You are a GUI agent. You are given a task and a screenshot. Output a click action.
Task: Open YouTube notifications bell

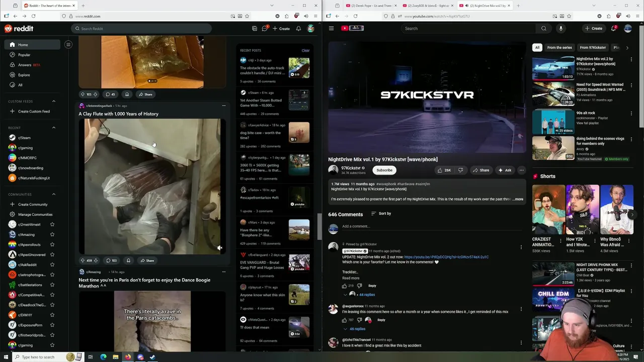click(x=613, y=28)
